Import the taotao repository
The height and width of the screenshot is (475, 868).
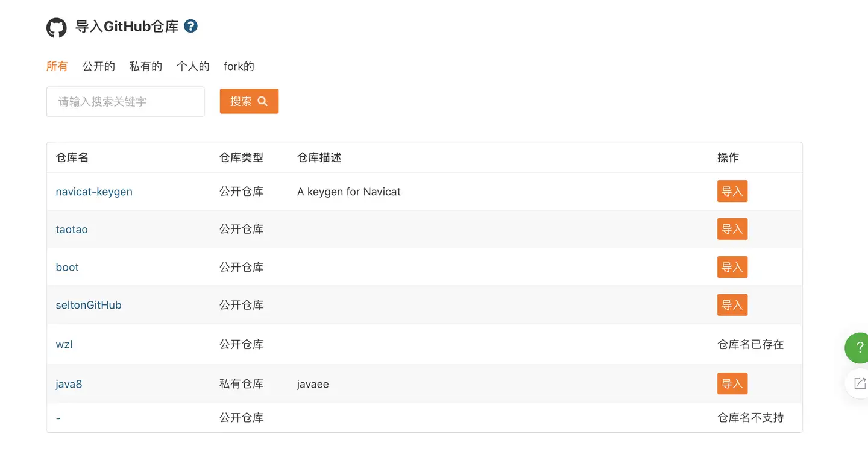pos(732,229)
